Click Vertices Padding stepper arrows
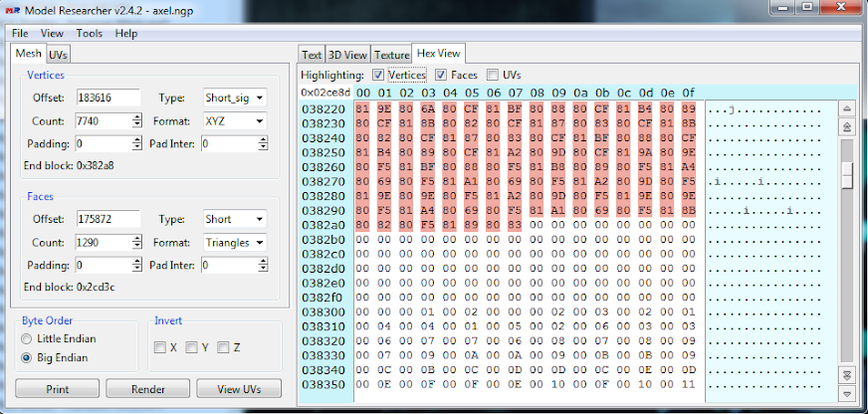 click(136, 144)
